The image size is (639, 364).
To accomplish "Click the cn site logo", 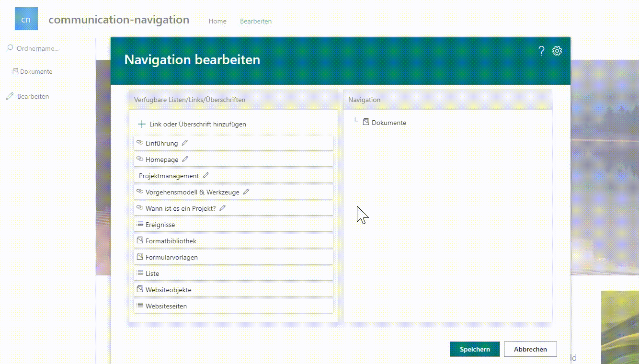I will 26,19.
